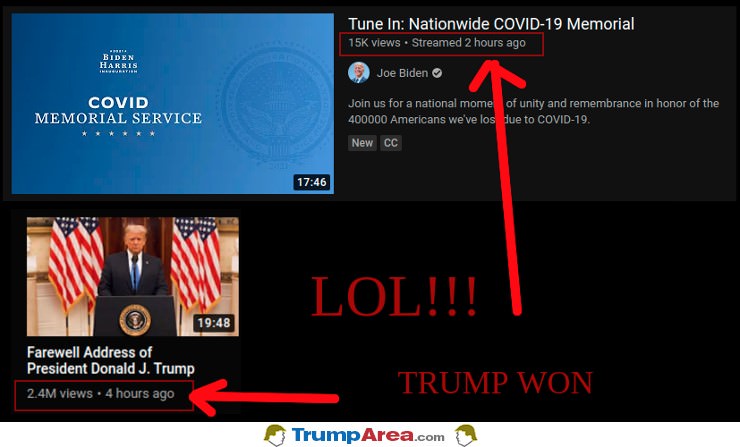
Task: Click the title 'Tune In: Nationwide COVID-19 Memorial'
Action: [x=491, y=24]
